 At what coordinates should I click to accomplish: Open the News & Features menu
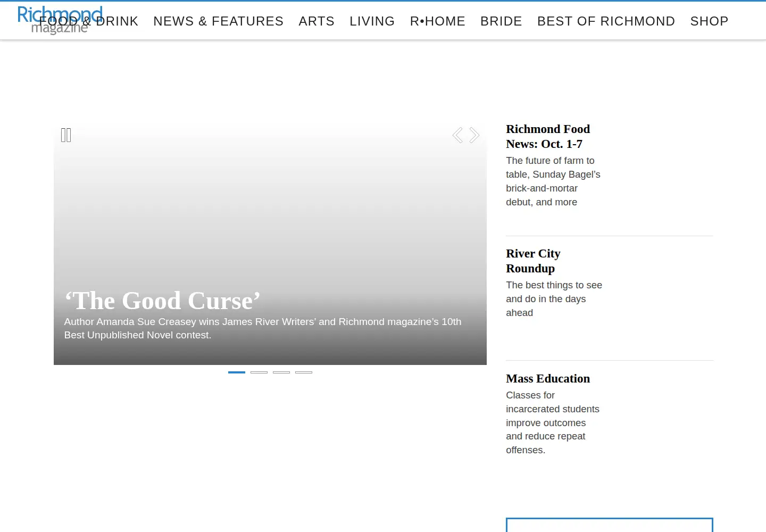[219, 21]
